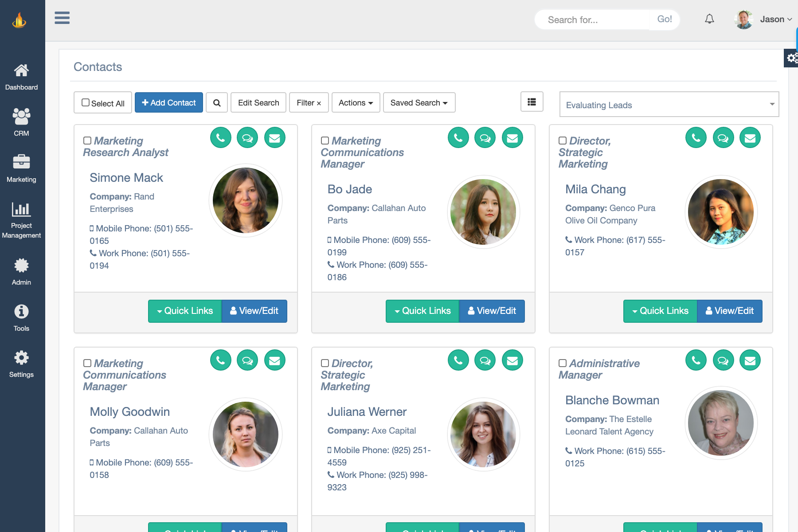This screenshot has width=798, height=532.
Task: Open the Evaluating Leads combo box
Action: 669,105
